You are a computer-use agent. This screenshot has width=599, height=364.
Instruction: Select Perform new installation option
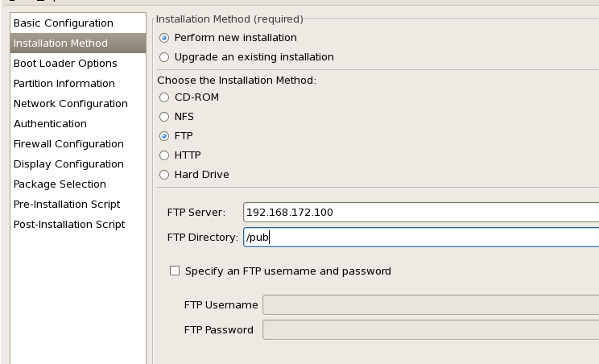click(165, 38)
